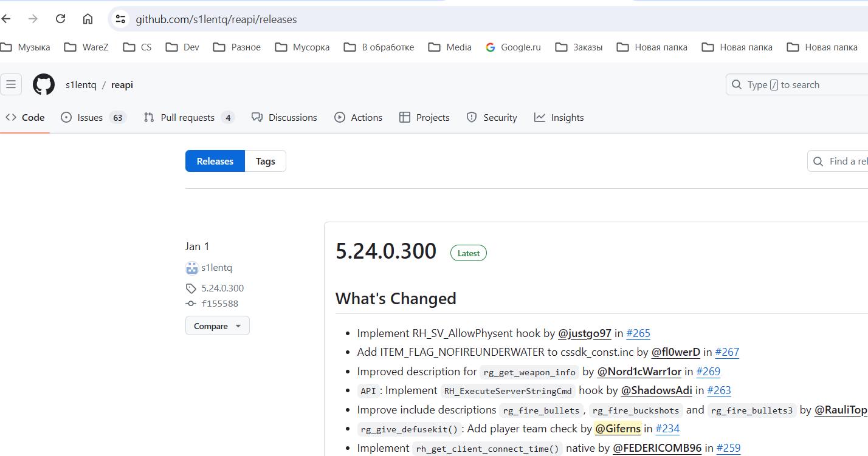Viewport: 868px width, 456px height.
Task: Switch to the Insights tab
Action: (x=559, y=117)
